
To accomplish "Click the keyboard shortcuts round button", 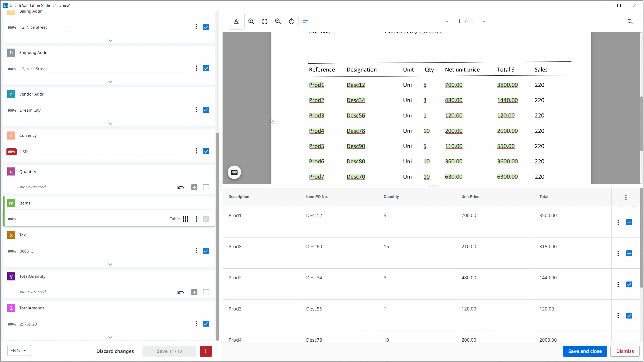I will [x=234, y=173].
